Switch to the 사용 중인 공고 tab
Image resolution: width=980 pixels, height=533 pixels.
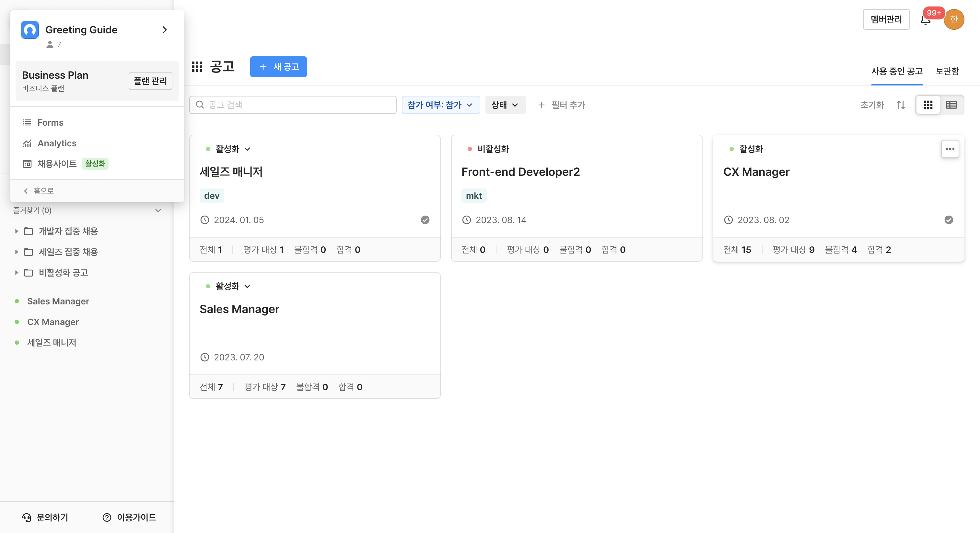(x=897, y=71)
